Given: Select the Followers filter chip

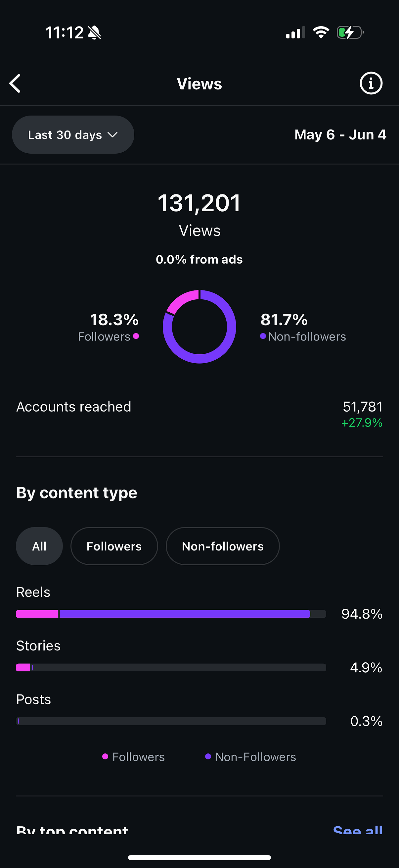Looking at the screenshot, I should point(114,546).
